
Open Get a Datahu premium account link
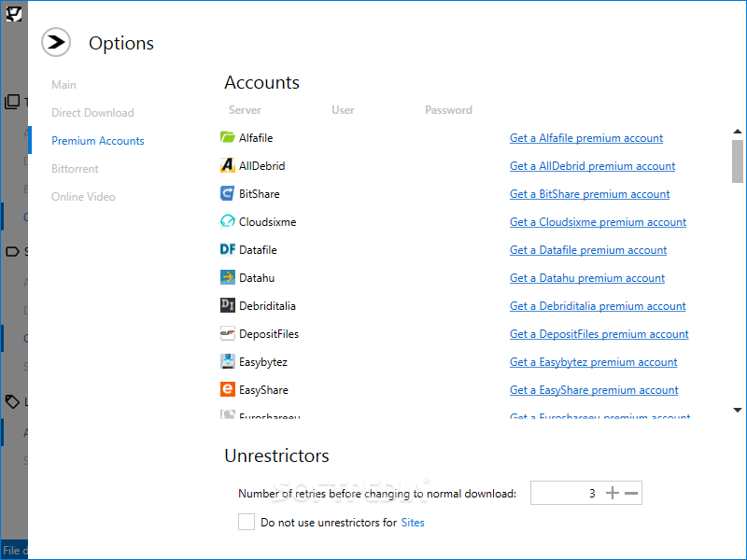587,278
